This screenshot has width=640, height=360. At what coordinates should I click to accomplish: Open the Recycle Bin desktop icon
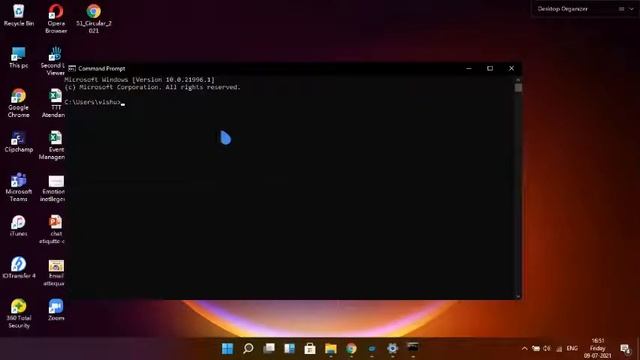(18, 15)
